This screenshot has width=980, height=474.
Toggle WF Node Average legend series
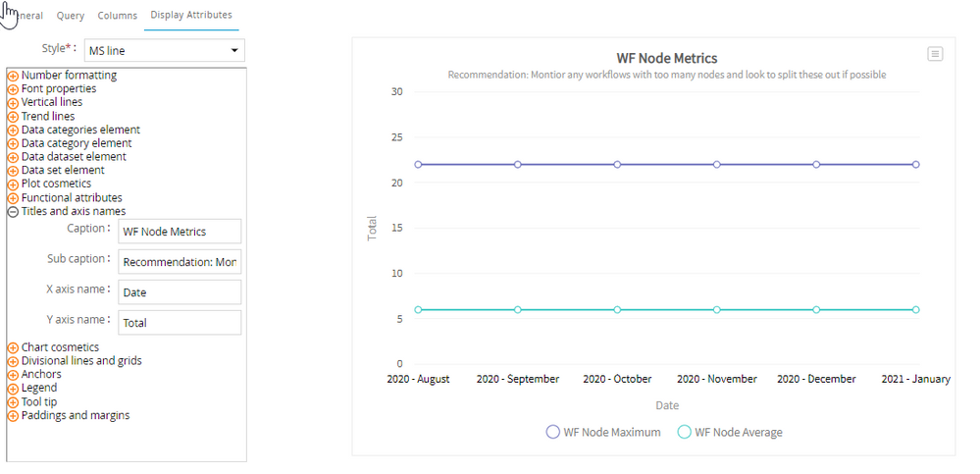[730, 432]
